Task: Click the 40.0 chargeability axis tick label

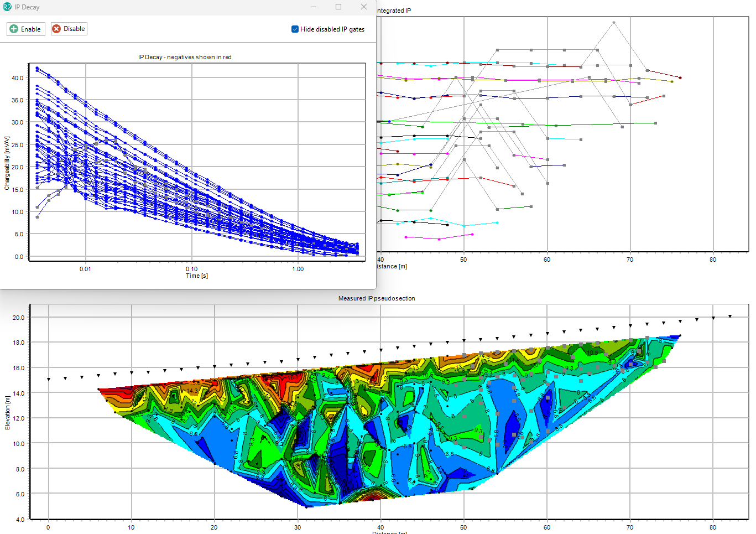Action: tap(18, 78)
